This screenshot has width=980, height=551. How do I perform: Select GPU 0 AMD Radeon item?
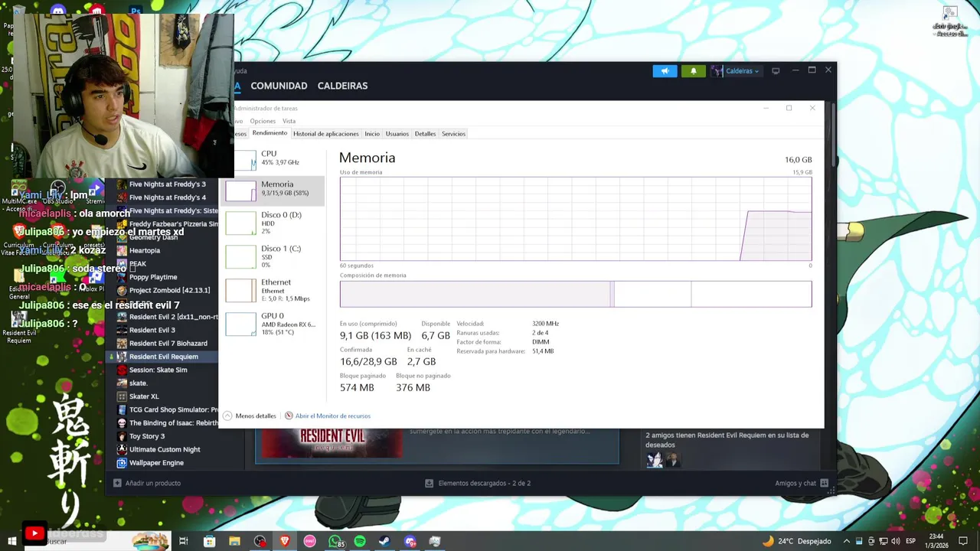coord(273,324)
